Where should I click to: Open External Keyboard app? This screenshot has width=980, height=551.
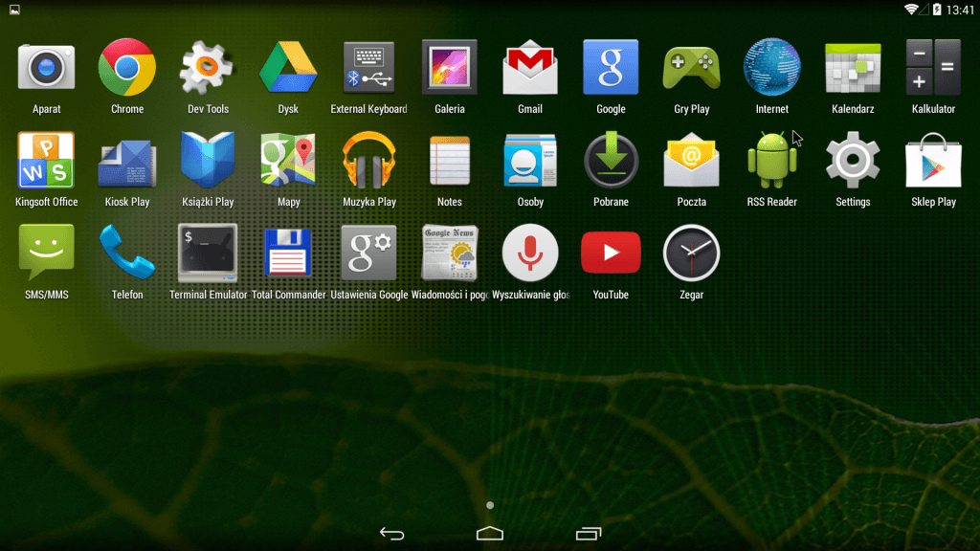click(x=368, y=68)
